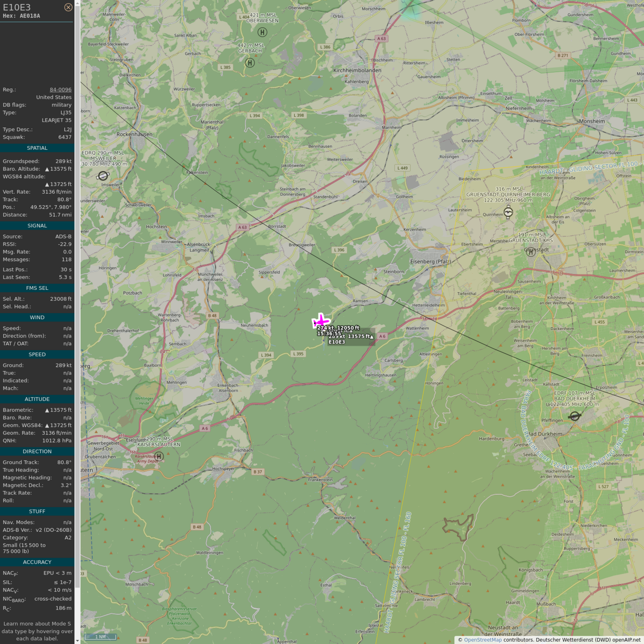Open the registration link 84-0096

pos(60,89)
